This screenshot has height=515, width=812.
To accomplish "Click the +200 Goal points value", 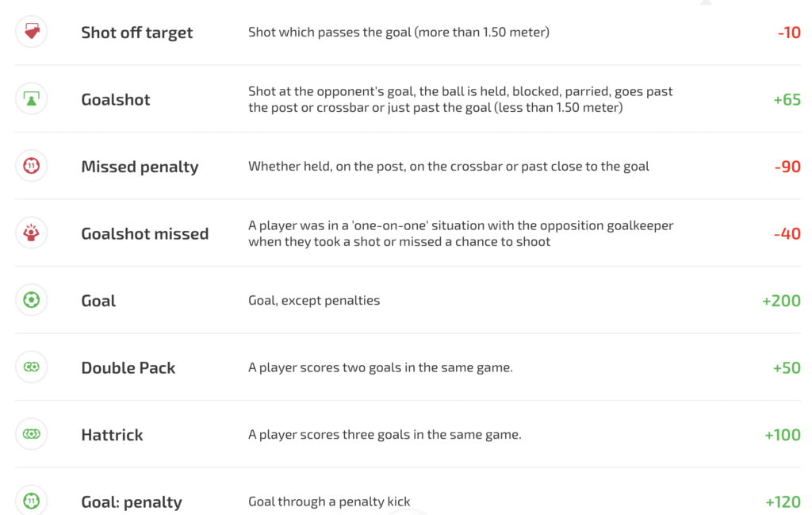I will tap(780, 301).
